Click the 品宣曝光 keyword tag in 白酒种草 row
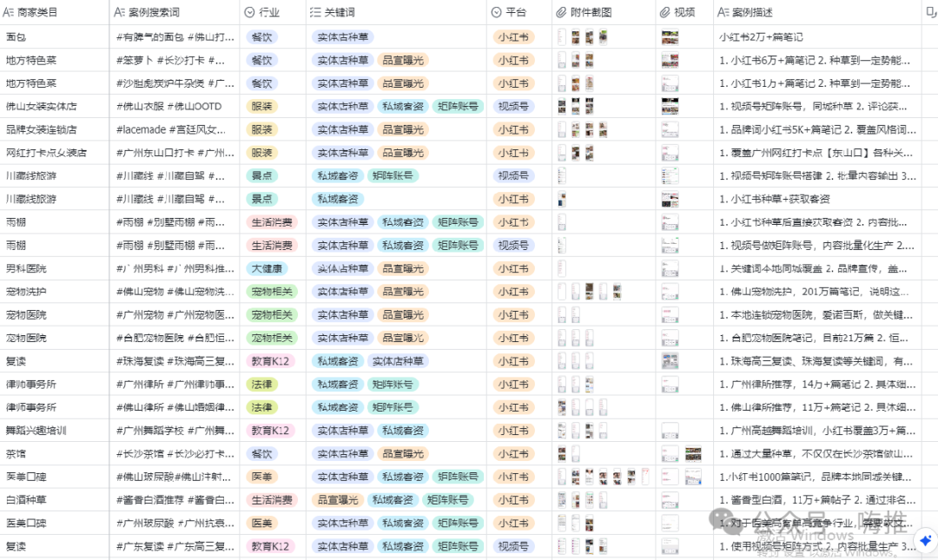Screen dimensions: 938x560 pos(337,500)
